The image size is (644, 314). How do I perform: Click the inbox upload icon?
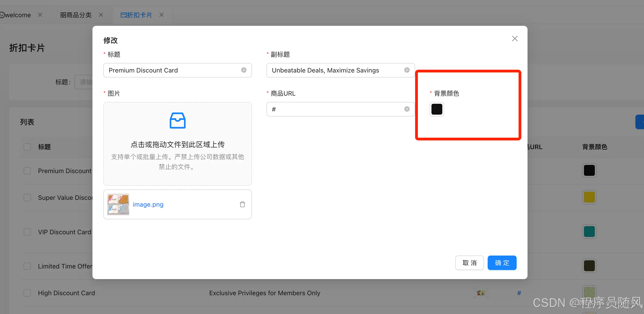point(177,121)
